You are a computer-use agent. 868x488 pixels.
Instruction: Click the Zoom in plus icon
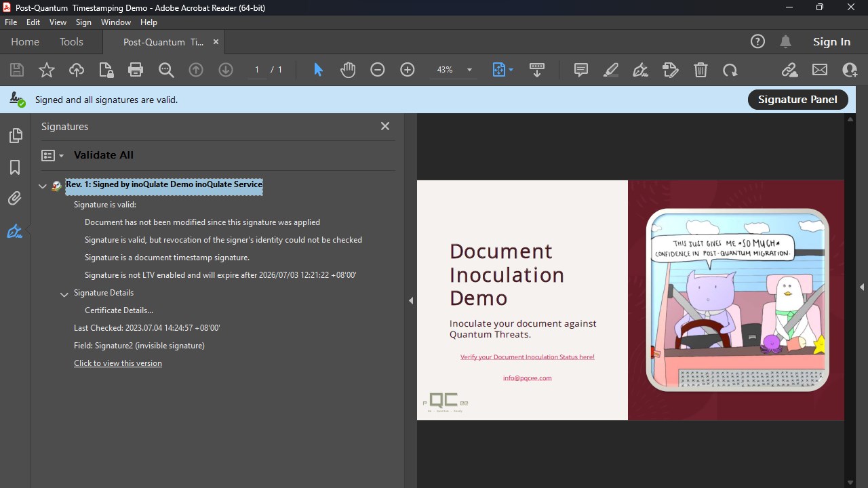(x=408, y=70)
